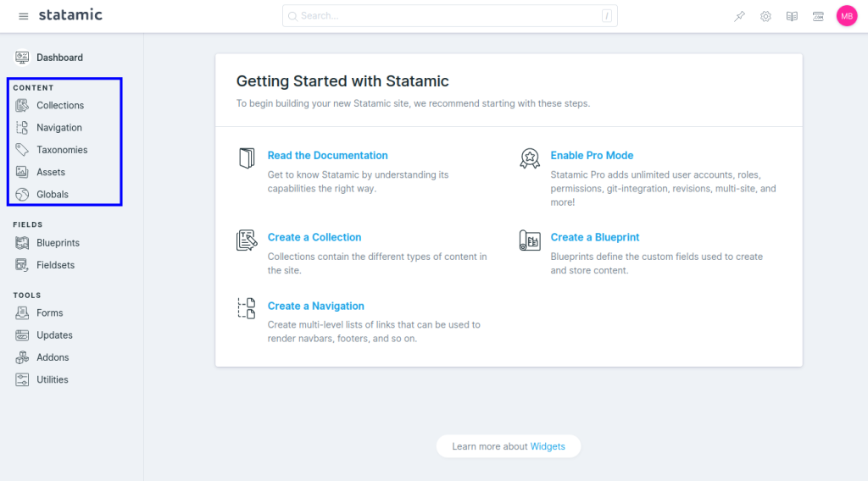Image resolution: width=868 pixels, height=481 pixels.
Task: Click the Fieldsets icon
Action: (22, 265)
